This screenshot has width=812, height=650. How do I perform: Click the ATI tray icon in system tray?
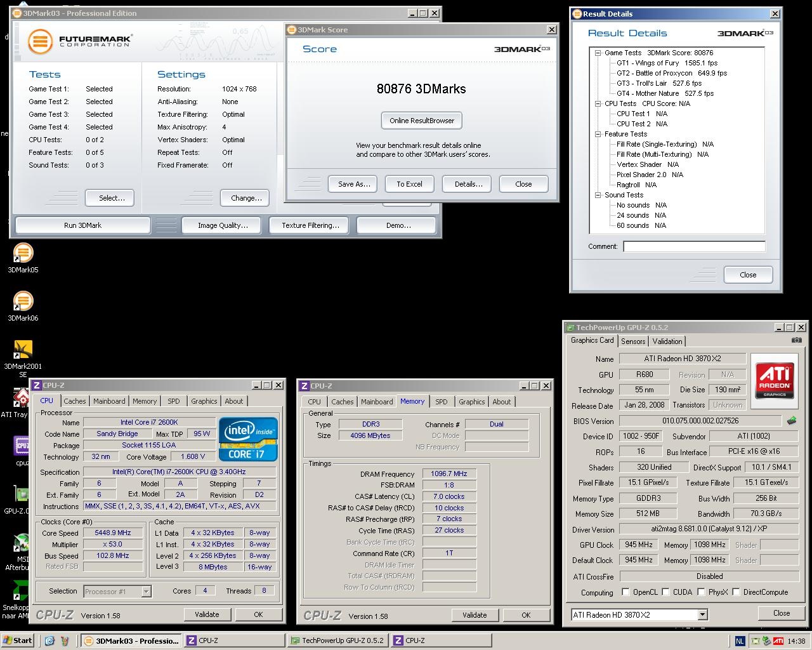tap(778, 641)
